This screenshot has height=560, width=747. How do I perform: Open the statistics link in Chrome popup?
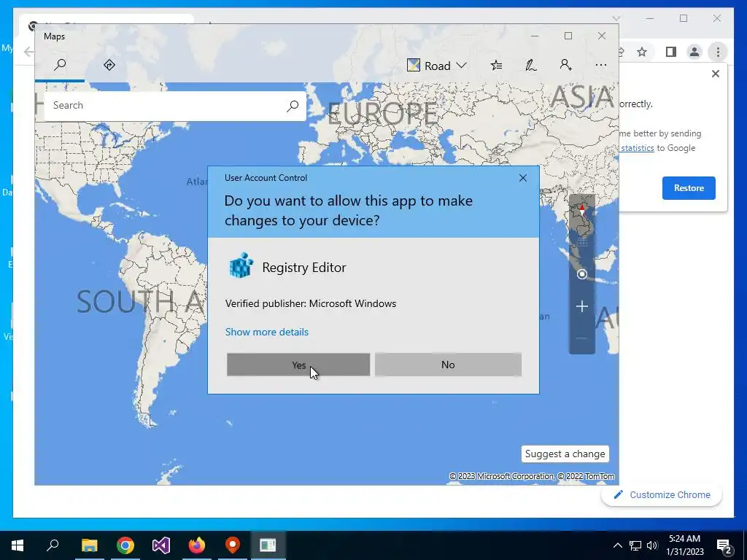(x=638, y=148)
